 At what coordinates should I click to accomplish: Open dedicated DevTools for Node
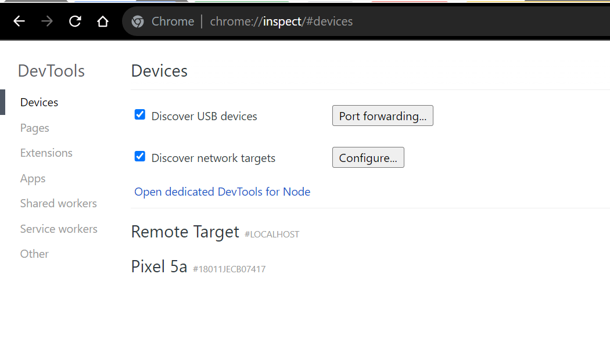click(x=222, y=192)
